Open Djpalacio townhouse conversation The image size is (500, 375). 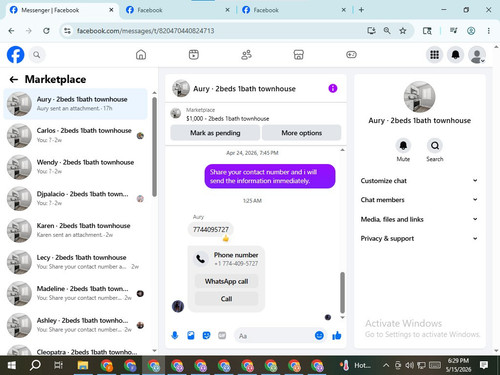(x=75, y=198)
